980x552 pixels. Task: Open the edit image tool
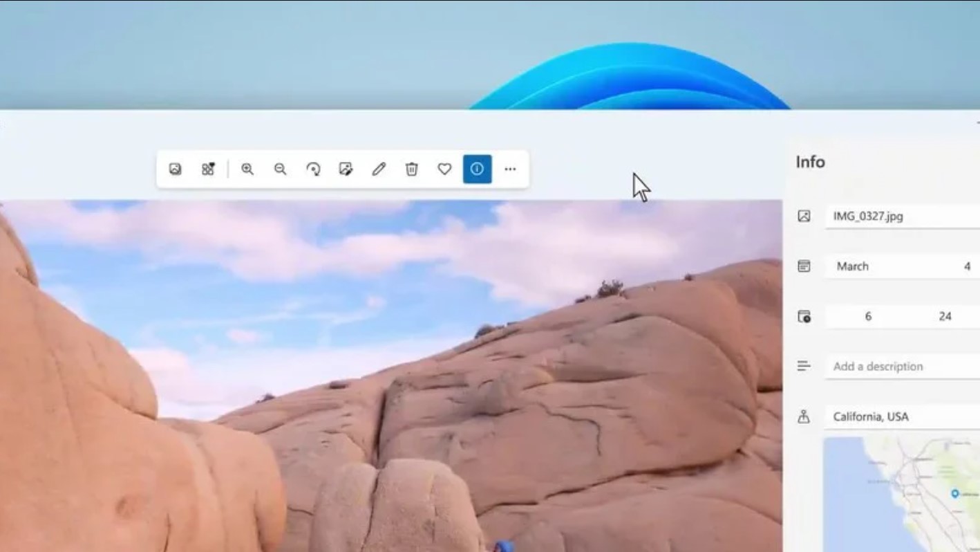point(346,169)
